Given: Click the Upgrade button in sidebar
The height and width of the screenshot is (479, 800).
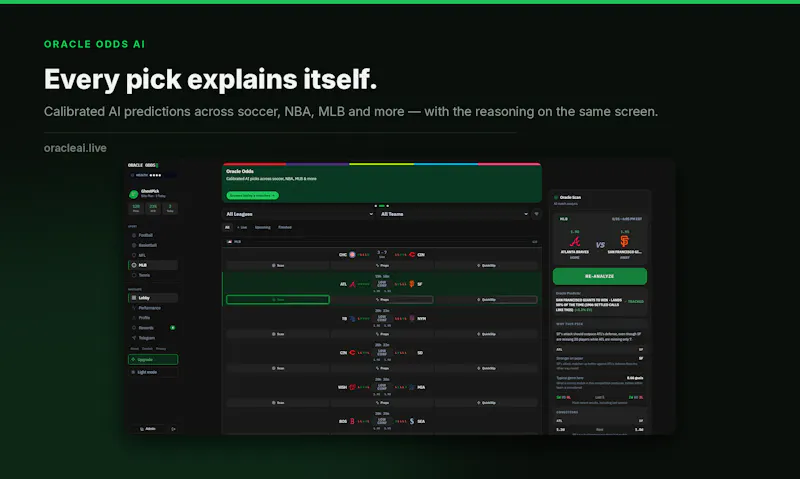Looking at the screenshot, I should click(x=153, y=360).
